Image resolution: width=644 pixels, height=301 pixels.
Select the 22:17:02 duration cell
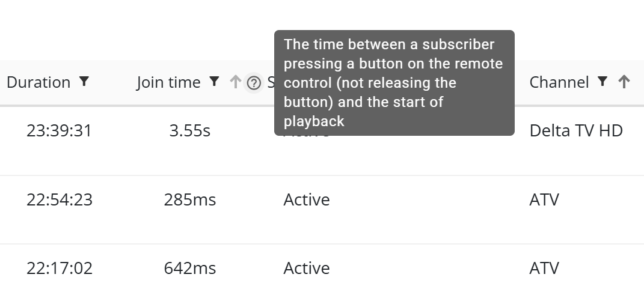point(60,268)
